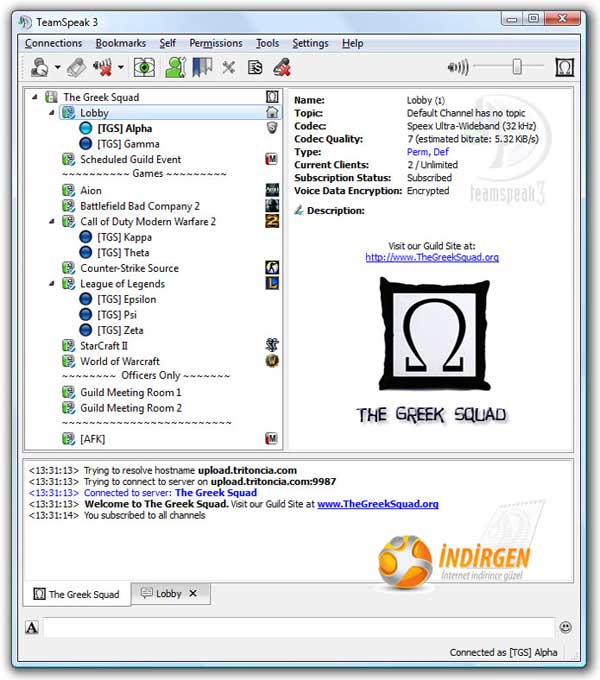This screenshot has width=600, height=680.
Task: Click the speaker volume icon
Action: tap(458, 68)
